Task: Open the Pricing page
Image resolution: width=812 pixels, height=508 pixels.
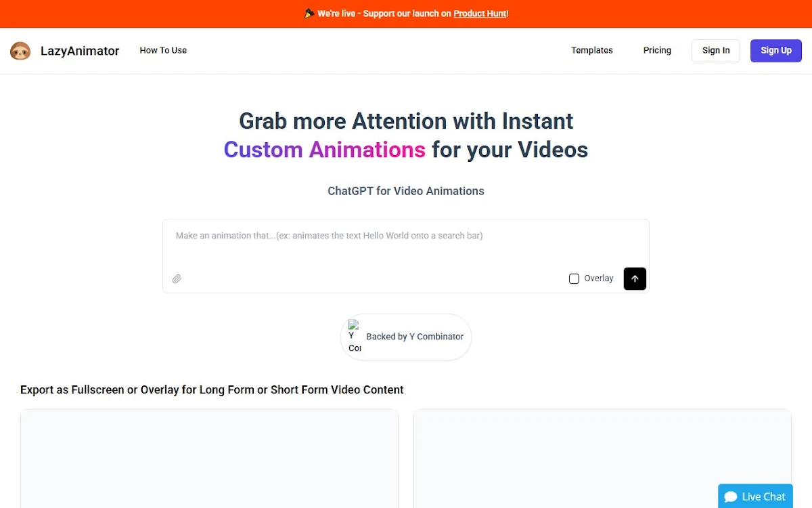Action: coord(657,50)
